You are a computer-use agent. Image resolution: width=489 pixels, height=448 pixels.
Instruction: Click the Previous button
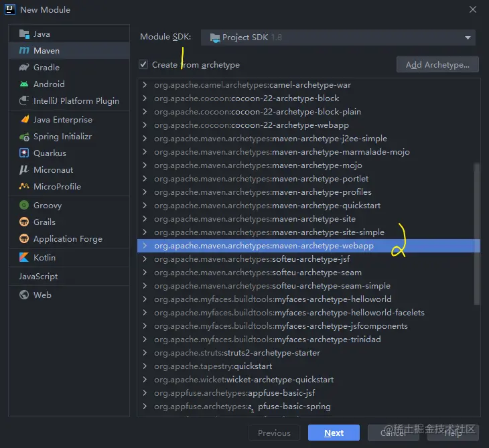(x=274, y=433)
